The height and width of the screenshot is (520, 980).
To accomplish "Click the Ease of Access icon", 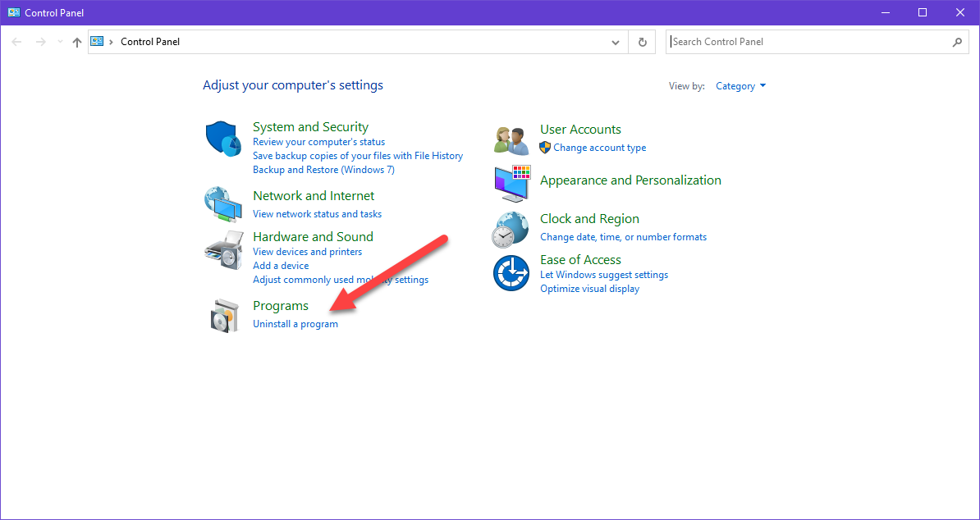I will 512,273.
